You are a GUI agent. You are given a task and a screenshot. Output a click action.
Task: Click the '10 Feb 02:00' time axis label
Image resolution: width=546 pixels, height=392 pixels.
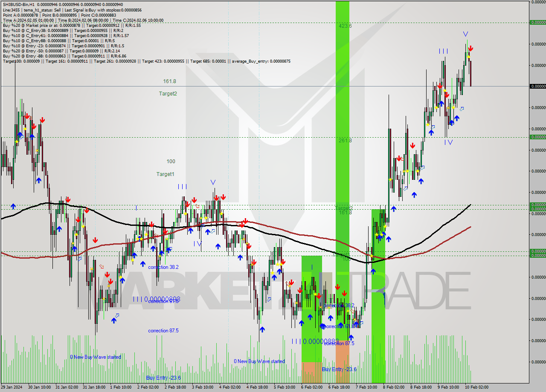coord(477,387)
